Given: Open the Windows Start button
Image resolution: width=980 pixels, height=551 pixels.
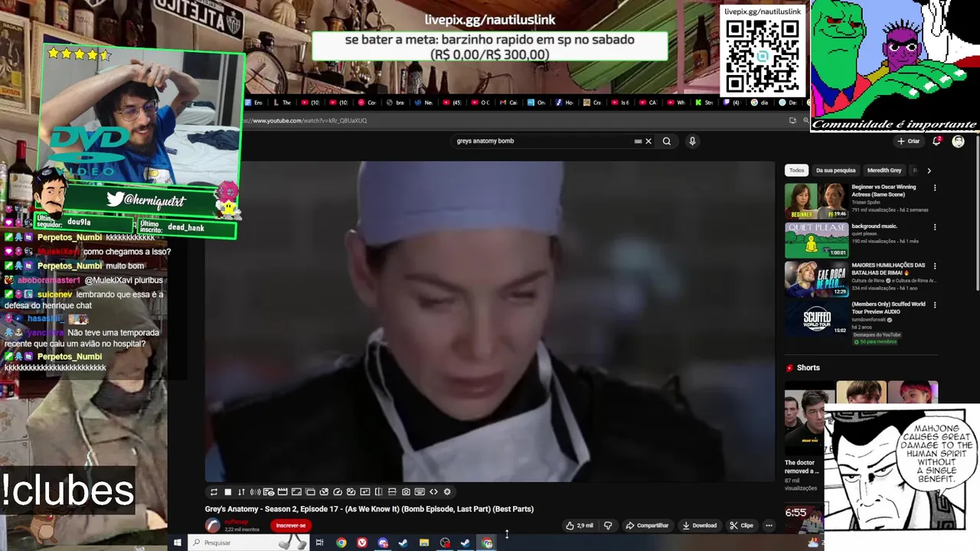Looking at the screenshot, I should (177, 543).
